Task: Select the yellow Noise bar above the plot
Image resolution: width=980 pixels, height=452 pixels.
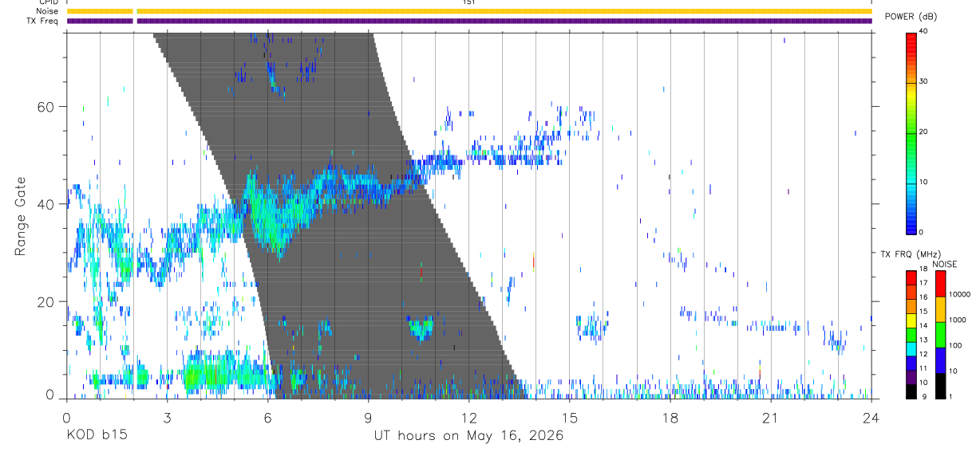Action: (x=469, y=11)
